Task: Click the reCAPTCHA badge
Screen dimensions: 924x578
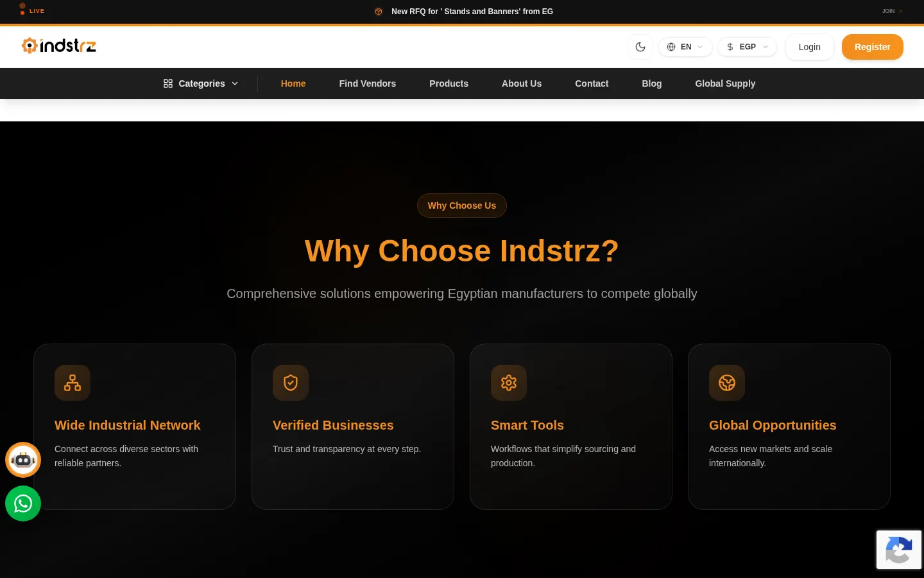Action: [x=899, y=550]
